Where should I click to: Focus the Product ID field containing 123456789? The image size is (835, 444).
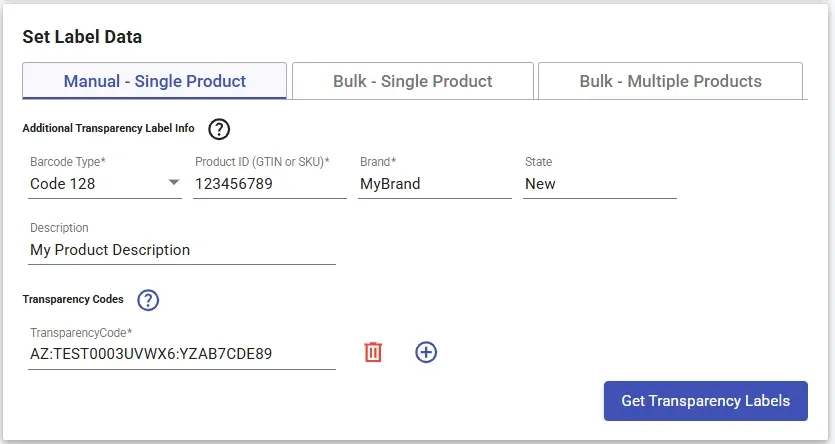pyautogui.click(x=270, y=184)
